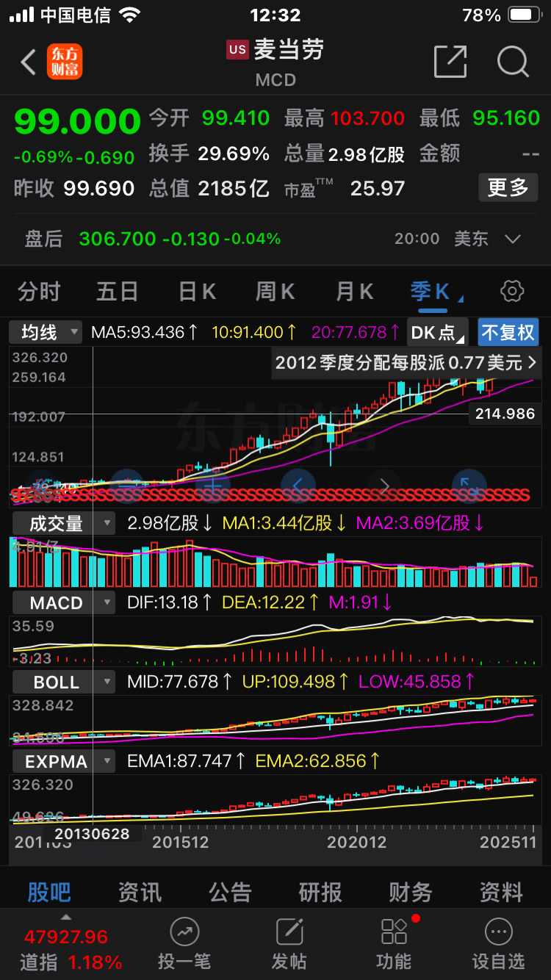The height and width of the screenshot is (980, 551).
Task: Open the 功能 grid icon
Action: click(x=395, y=932)
